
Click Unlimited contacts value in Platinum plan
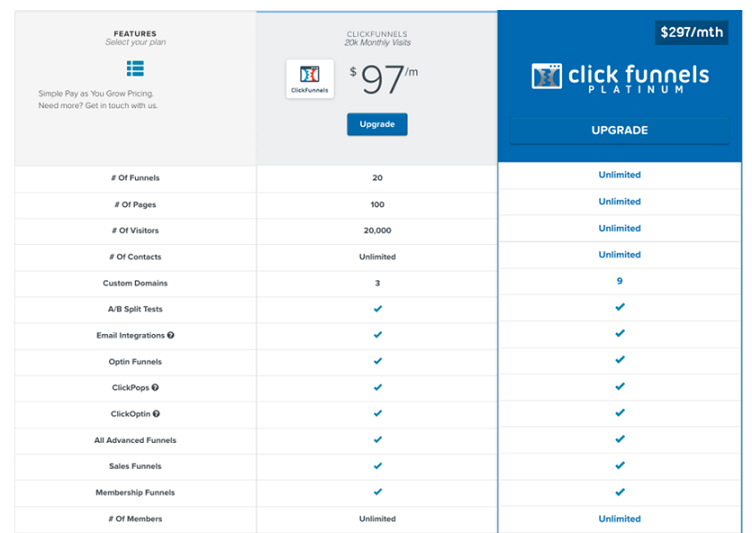(620, 255)
